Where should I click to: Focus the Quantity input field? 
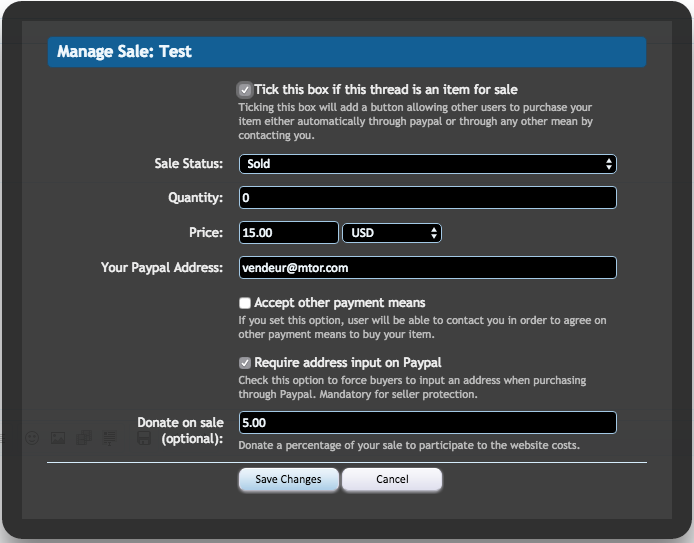click(427, 198)
